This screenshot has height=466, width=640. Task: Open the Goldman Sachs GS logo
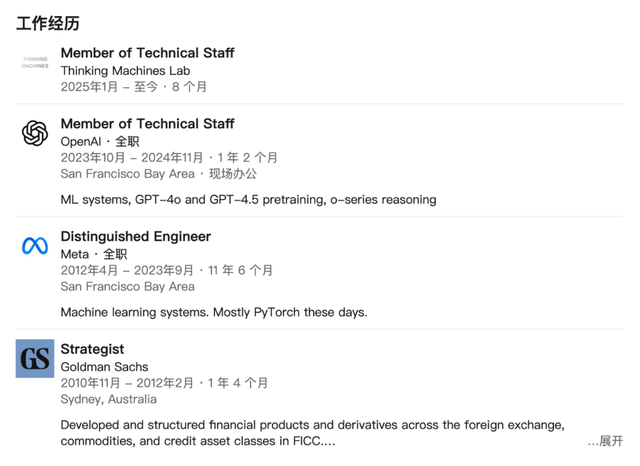[x=35, y=358]
